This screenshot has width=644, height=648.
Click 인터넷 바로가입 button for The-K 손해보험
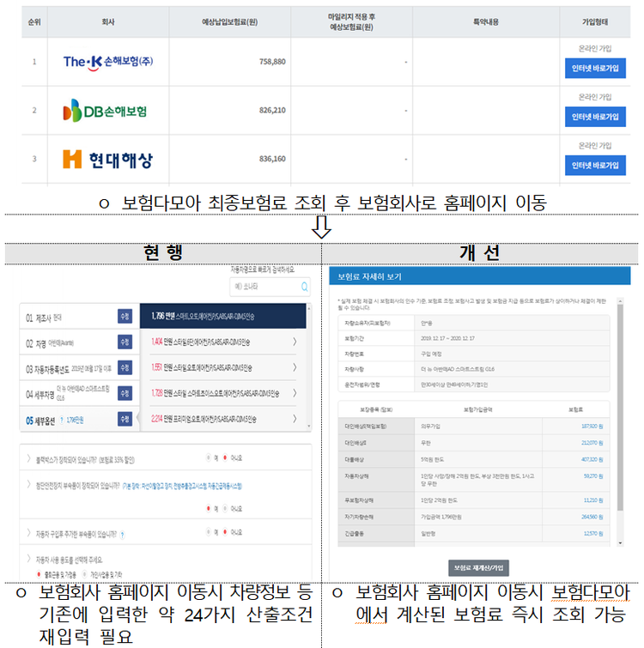[595, 68]
